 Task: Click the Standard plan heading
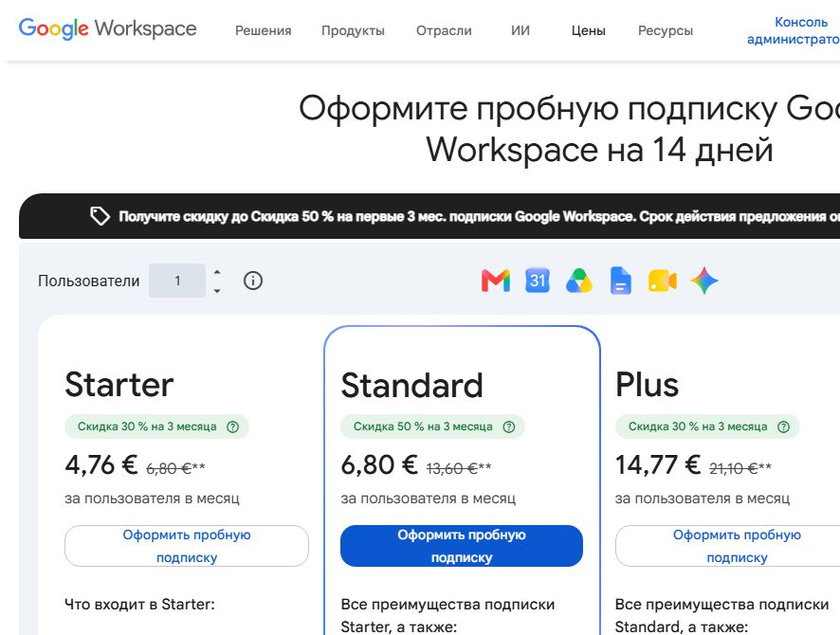coord(412,385)
